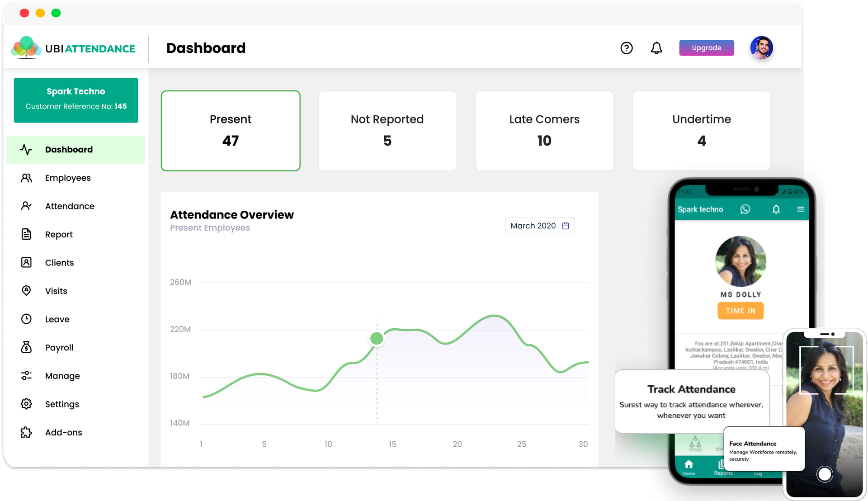Screen dimensions: 868x501
Task: Click highlighted data point on chart
Action: coord(377,338)
